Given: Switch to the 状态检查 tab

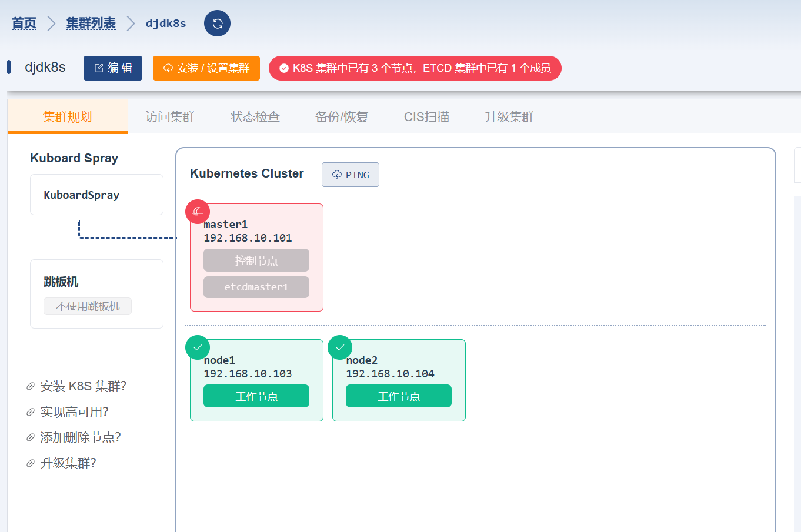Looking at the screenshot, I should 255,117.
